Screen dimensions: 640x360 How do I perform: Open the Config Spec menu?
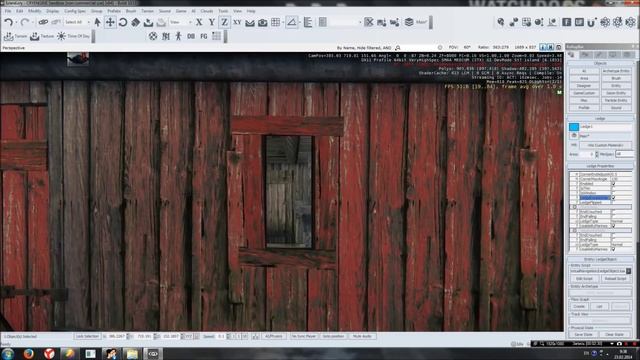click(x=75, y=11)
